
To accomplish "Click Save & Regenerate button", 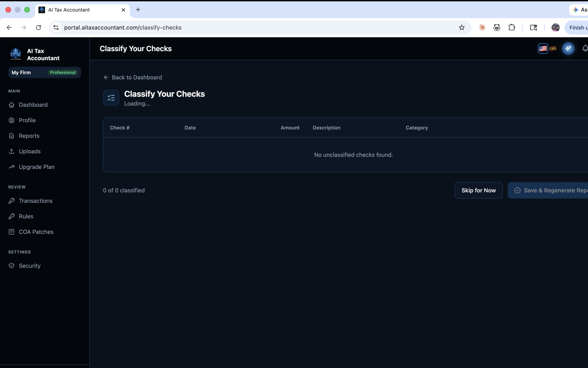I will [548, 190].
